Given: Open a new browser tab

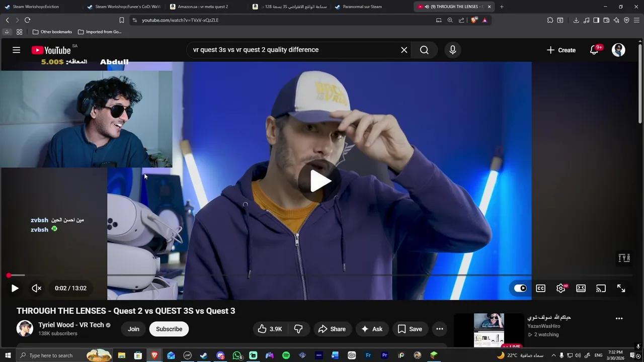Looking at the screenshot, I should [x=502, y=7].
